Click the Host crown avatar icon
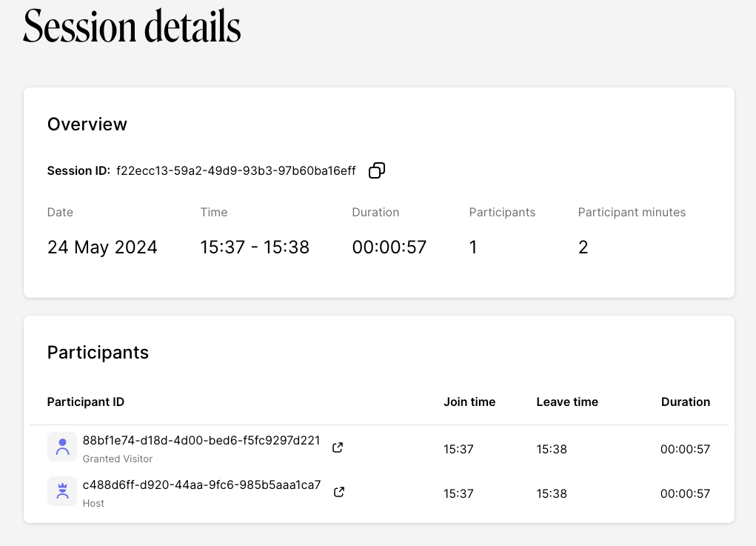756x546 pixels. (x=62, y=491)
